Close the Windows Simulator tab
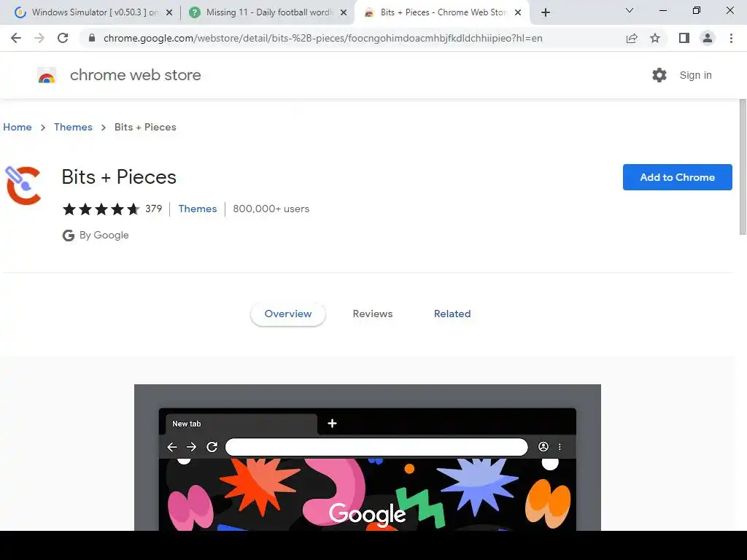Viewport: 747px width, 560px height. coord(169,13)
